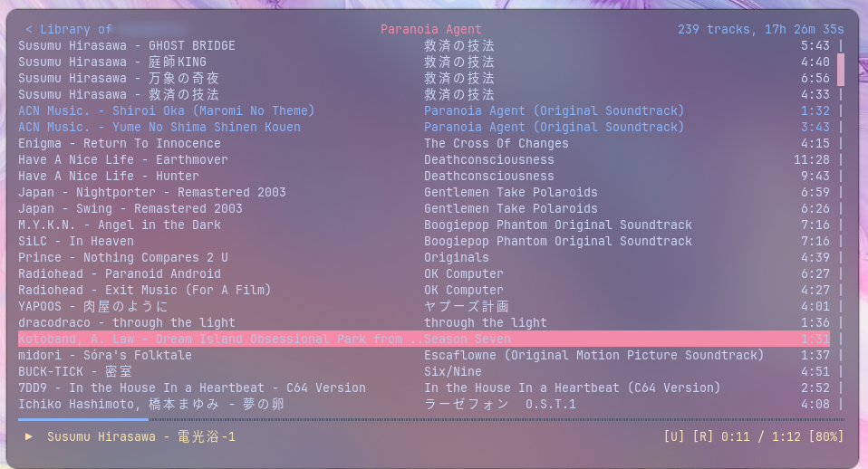This screenshot has width=868, height=469.
Task: Click duration 11:28 of Earthmover
Action: [x=812, y=160]
